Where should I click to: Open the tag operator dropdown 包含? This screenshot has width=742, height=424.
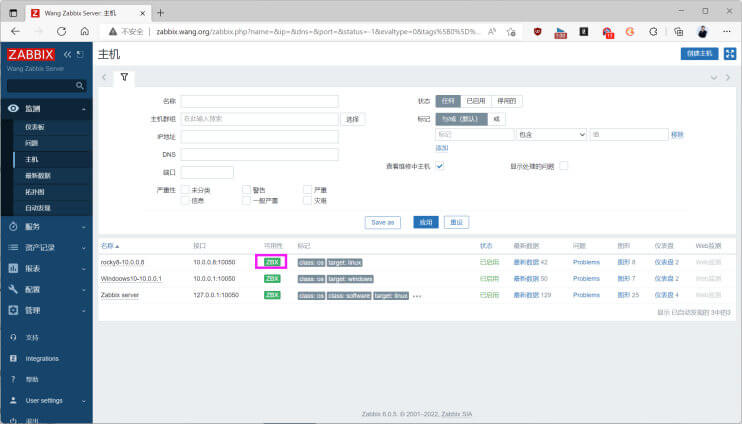click(x=552, y=134)
